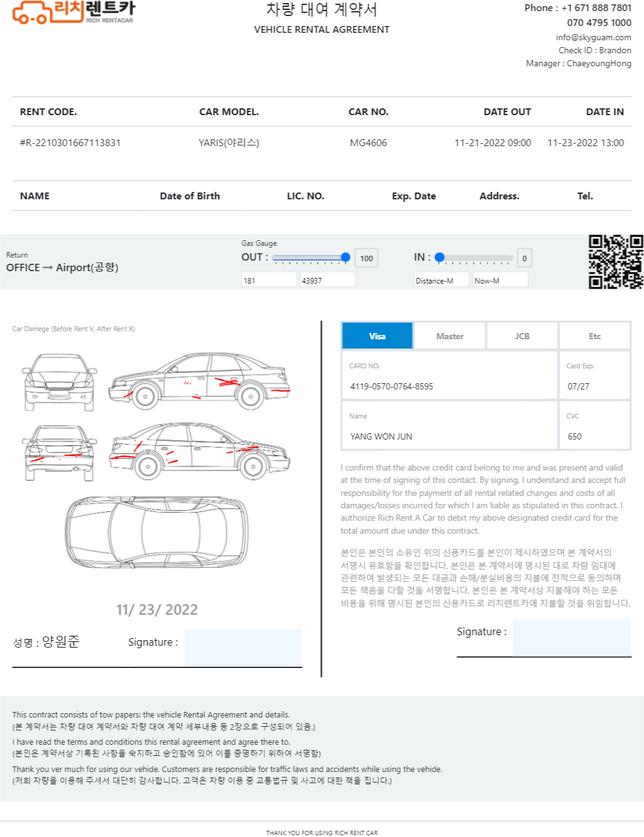Click the lower side-view car damage diagram
The height and width of the screenshot is (837, 644).
199,452
